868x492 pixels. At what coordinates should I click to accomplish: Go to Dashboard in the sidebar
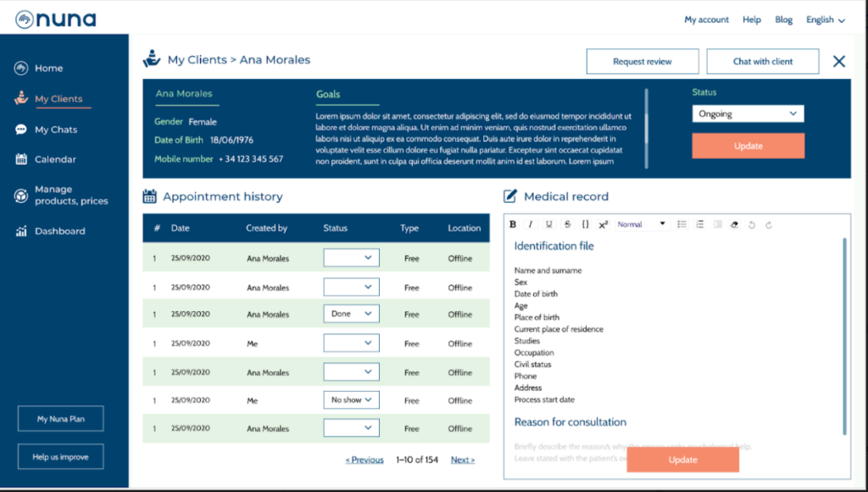[59, 232]
